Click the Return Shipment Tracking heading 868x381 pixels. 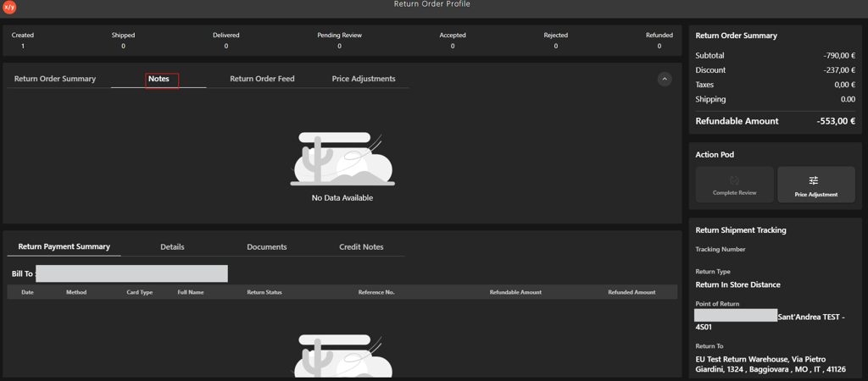(x=741, y=230)
